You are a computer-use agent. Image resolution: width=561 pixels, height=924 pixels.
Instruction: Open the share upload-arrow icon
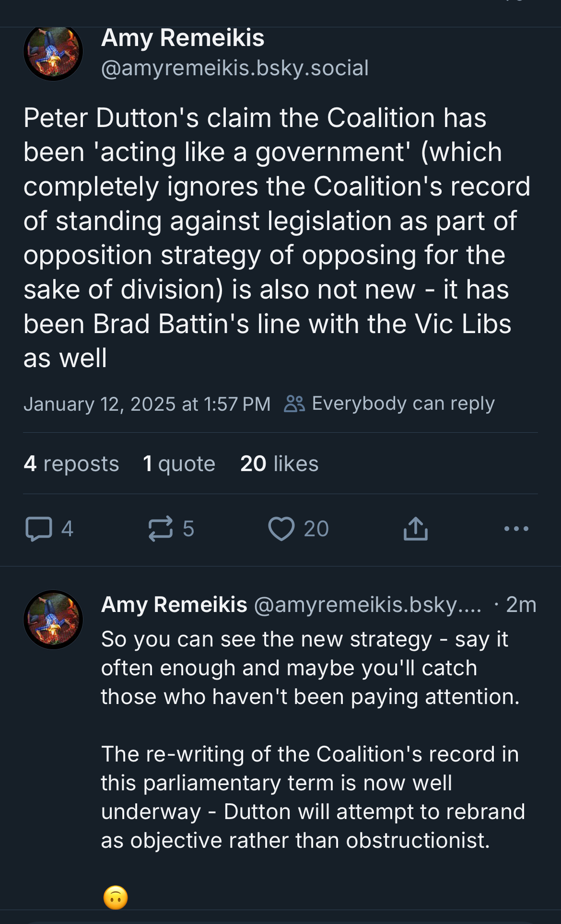click(x=415, y=529)
